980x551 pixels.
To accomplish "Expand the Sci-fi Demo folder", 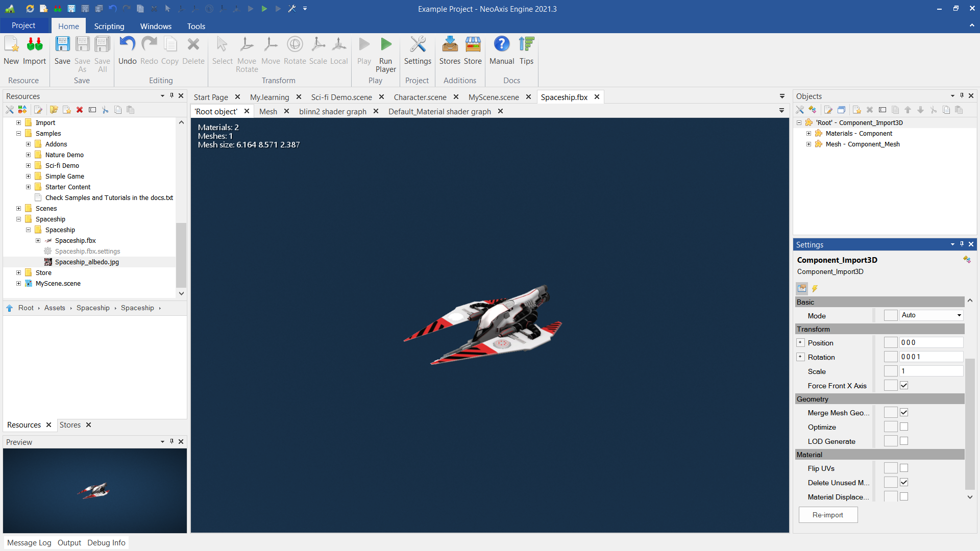I will tap(29, 165).
